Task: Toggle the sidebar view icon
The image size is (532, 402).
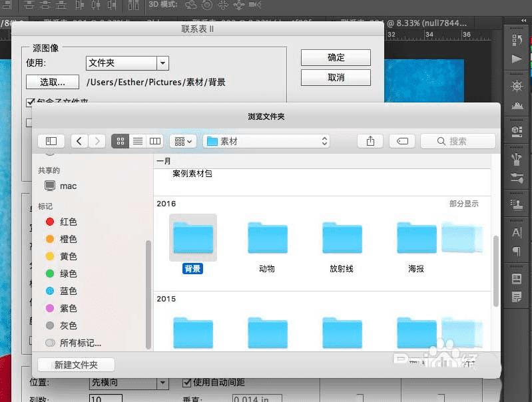Action: (51, 141)
